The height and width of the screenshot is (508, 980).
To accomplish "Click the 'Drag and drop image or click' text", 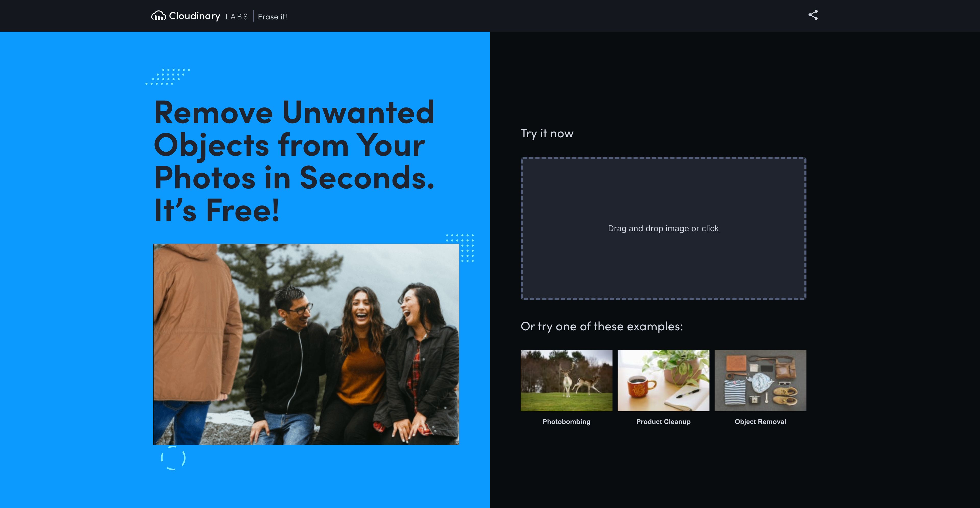I will (663, 228).
